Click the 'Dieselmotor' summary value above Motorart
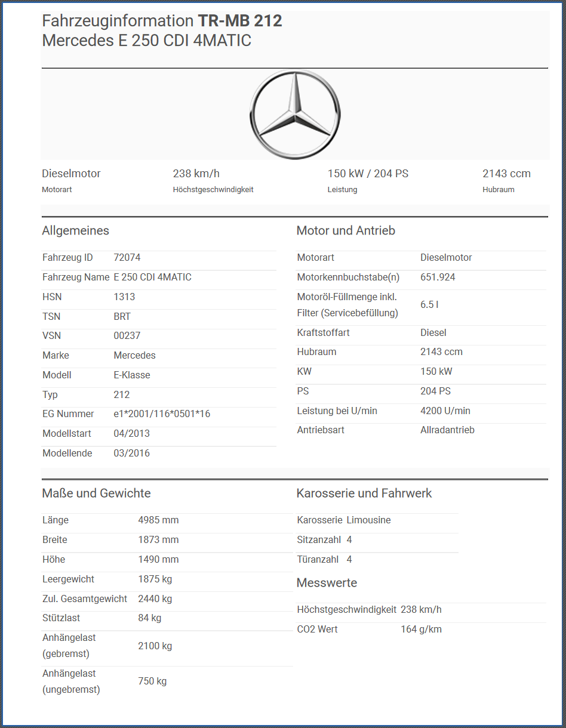The width and height of the screenshot is (566, 728). (x=71, y=174)
